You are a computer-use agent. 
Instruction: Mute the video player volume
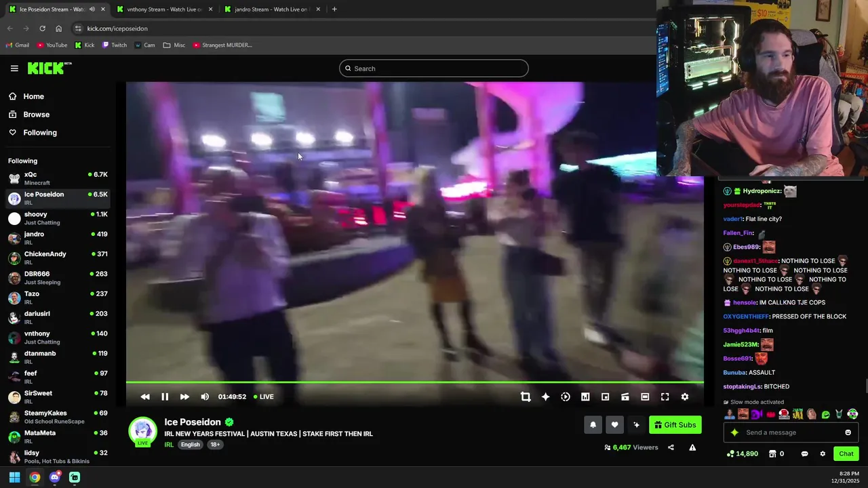pyautogui.click(x=205, y=396)
